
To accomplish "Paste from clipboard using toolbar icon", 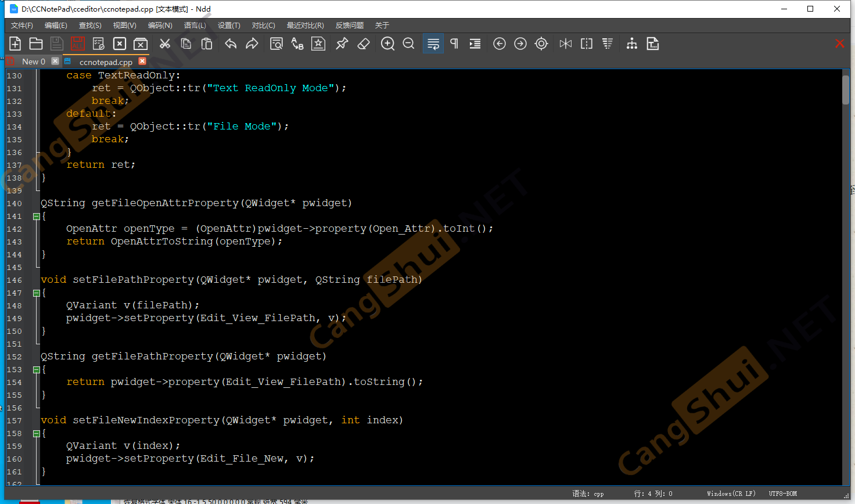I will (207, 44).
